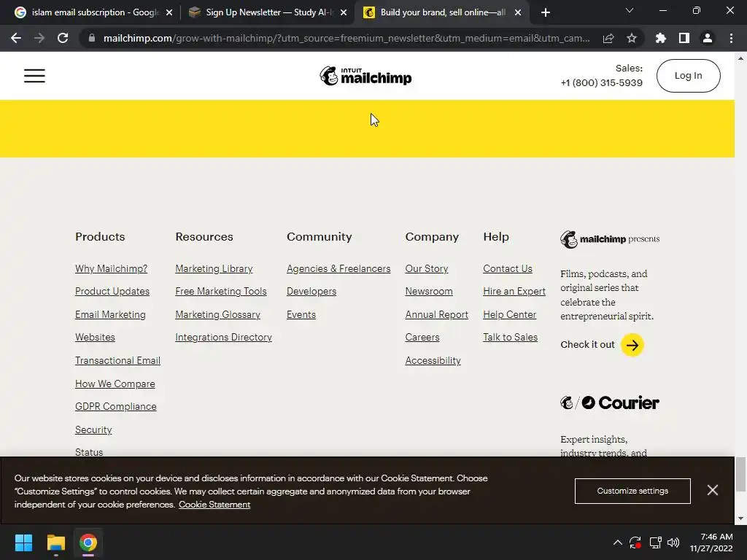Viewport: 747px width, 560px height.
Task: Go back using the browser back arrow
Action: coord(16,38)
